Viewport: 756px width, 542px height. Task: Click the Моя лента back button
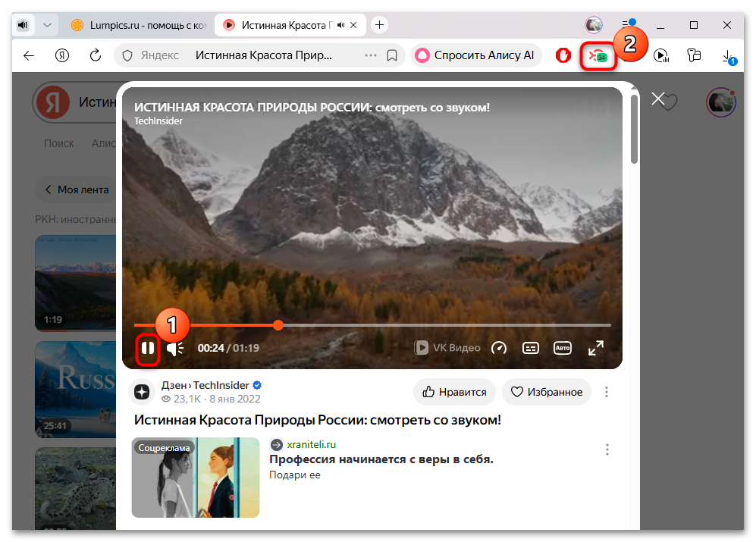point(77,190)
